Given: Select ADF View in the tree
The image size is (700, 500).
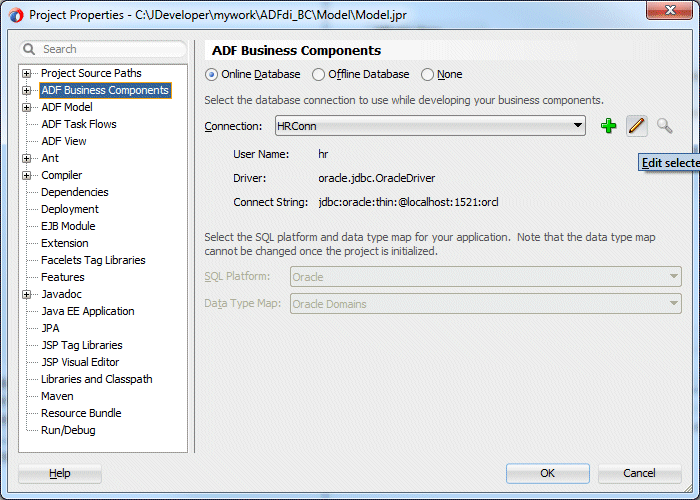Looking at the screenshot, I should point(64,141).
